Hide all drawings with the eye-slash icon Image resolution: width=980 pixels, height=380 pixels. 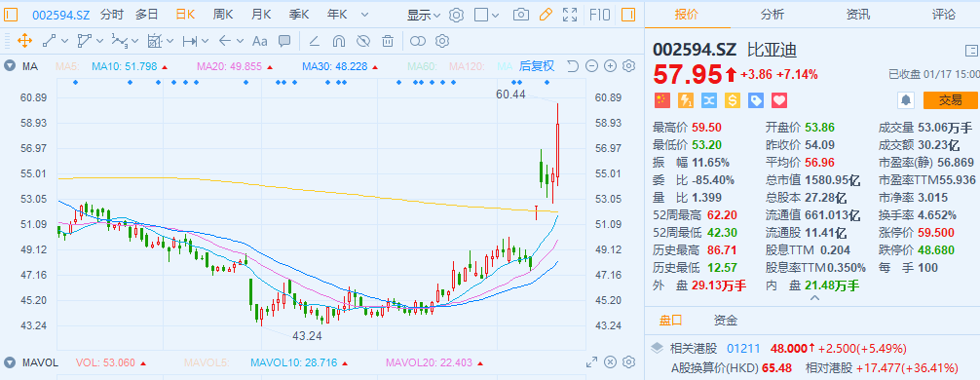363,41
